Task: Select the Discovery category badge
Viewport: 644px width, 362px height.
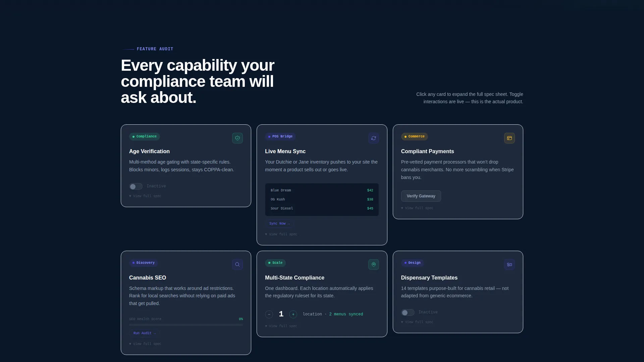Action: pos(144,263)
